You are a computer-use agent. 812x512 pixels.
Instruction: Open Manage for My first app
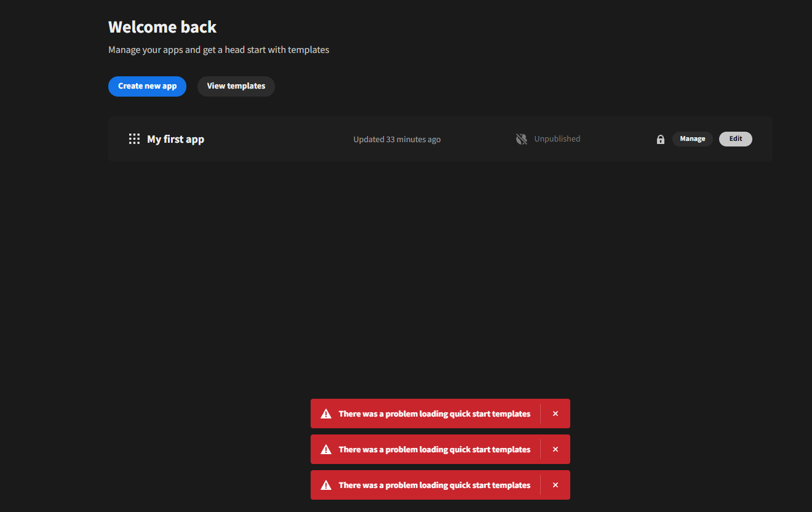tap(693, 139)
